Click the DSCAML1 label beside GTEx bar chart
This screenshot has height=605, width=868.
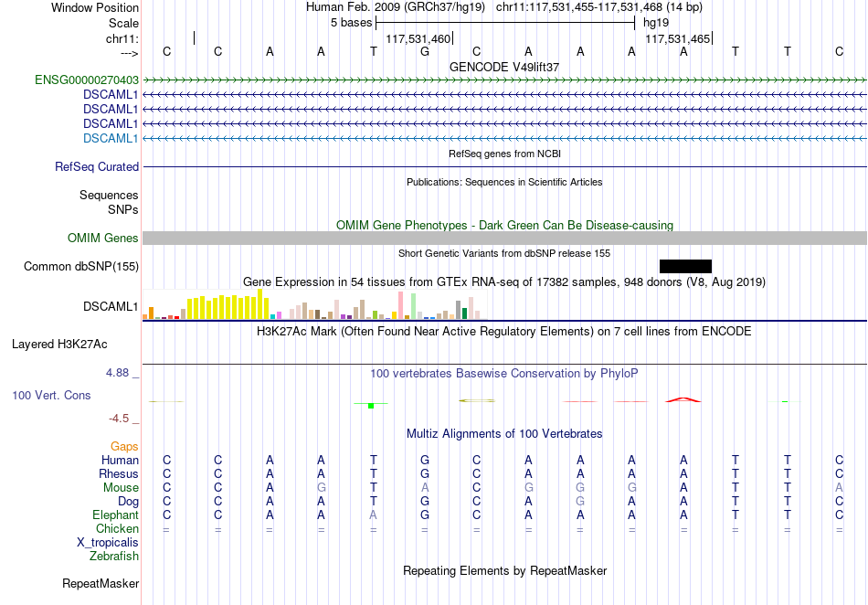(111, 307)
